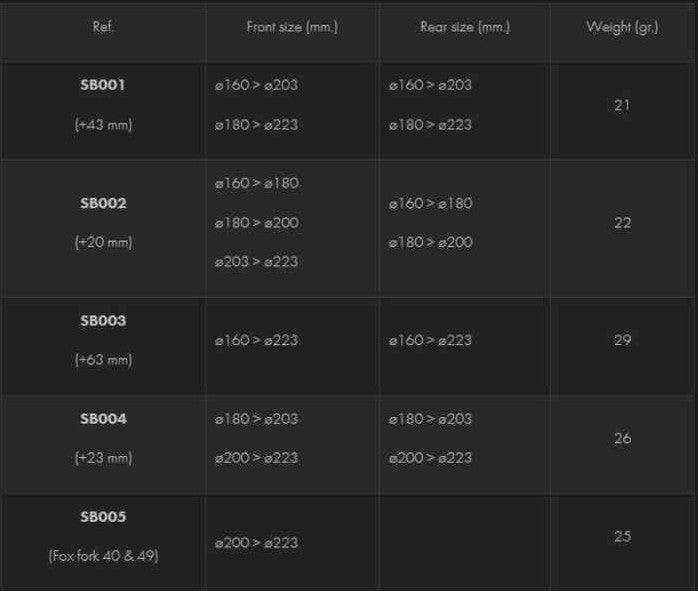Select the SB004 reference label

(103, 419)
